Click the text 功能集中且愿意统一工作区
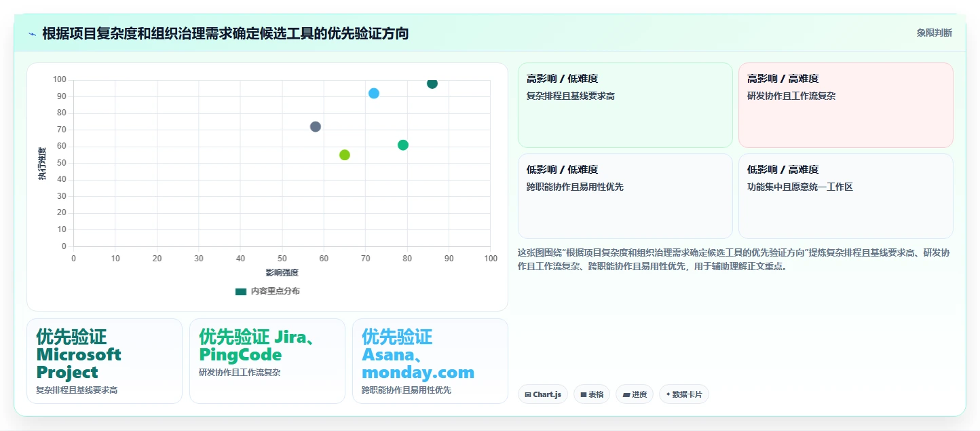Image resolution: width=980 pixels, height=431 pixels. coord(800,187)
